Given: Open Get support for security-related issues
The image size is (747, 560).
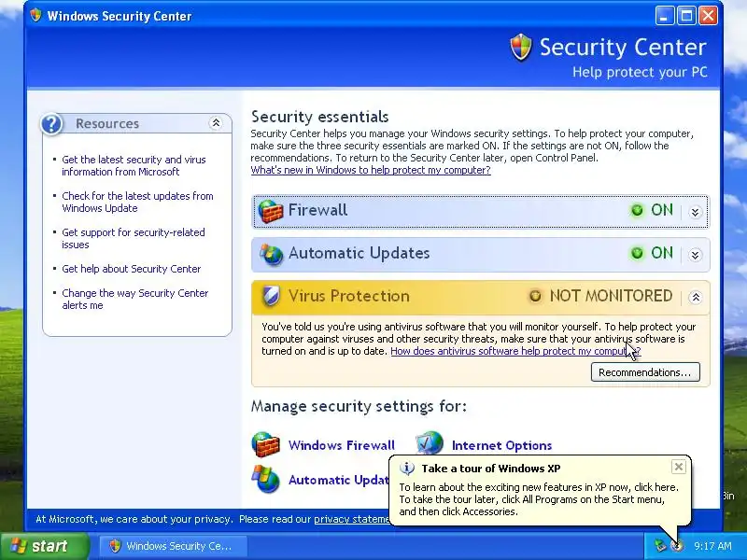Looking at the screenshot, I should click(134, 239).
